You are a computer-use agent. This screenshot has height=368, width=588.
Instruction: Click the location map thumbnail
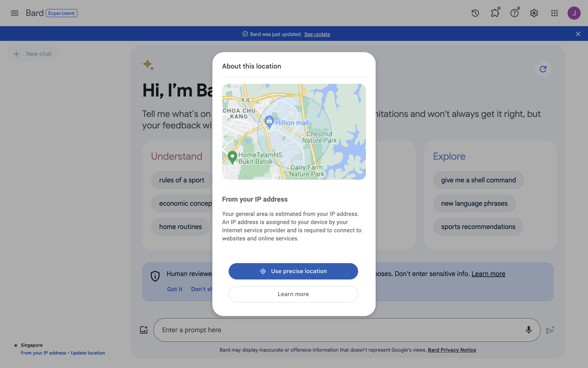pos(294,132)
